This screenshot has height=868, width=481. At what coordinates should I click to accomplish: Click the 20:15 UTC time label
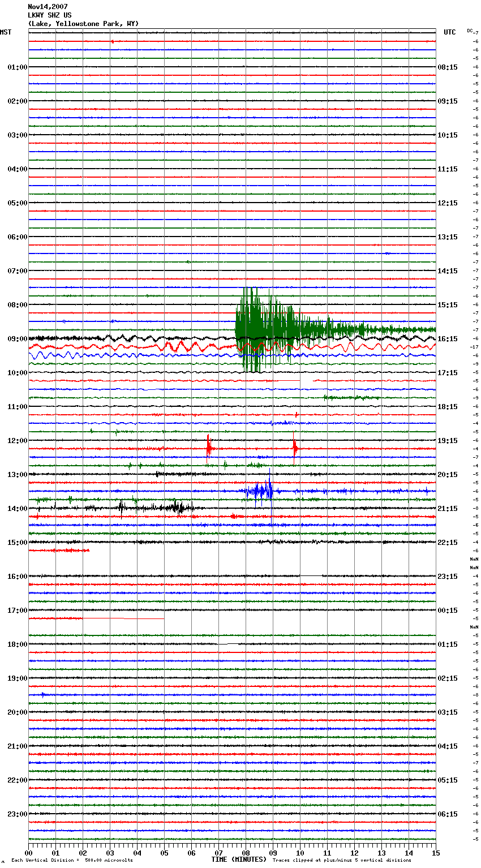coord(448,475)
